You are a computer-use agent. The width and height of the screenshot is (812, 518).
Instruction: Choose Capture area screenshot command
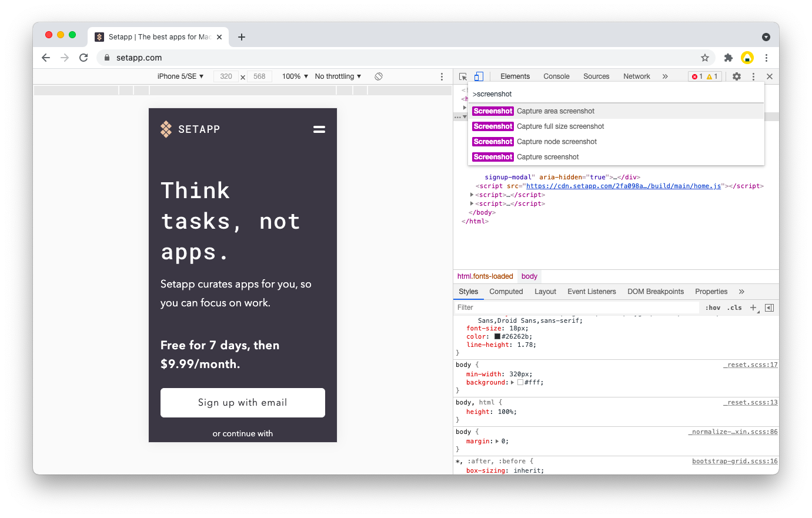[x=616, y=111]
